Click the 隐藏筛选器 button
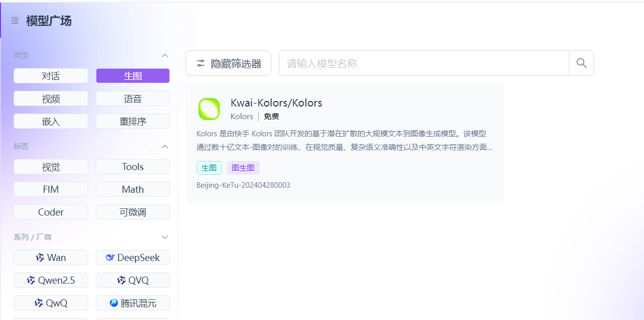The height and width of the screenshot is (320, 644). pos(228,63)
